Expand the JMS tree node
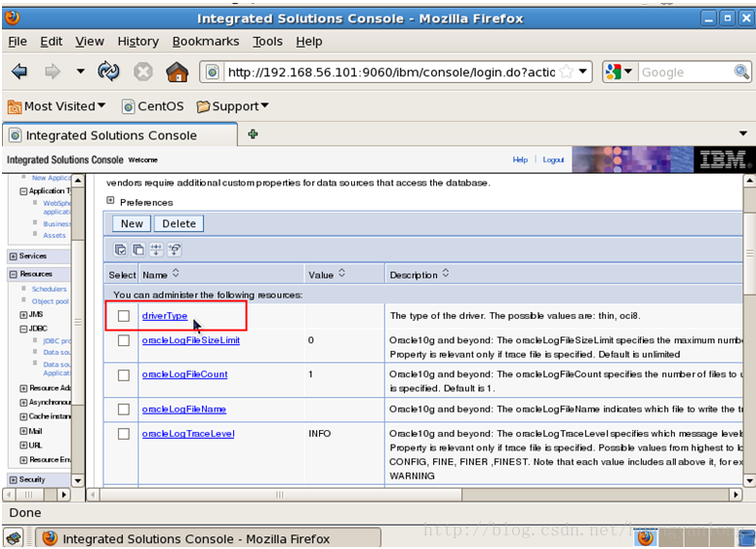The image size is (756, 549). pos(23,315)
